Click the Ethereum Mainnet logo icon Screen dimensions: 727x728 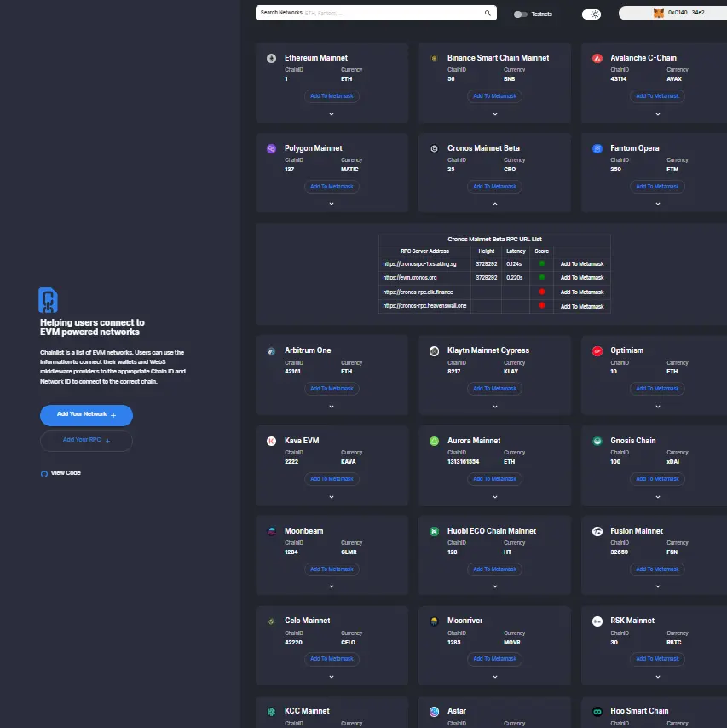[x=272, y=58]
